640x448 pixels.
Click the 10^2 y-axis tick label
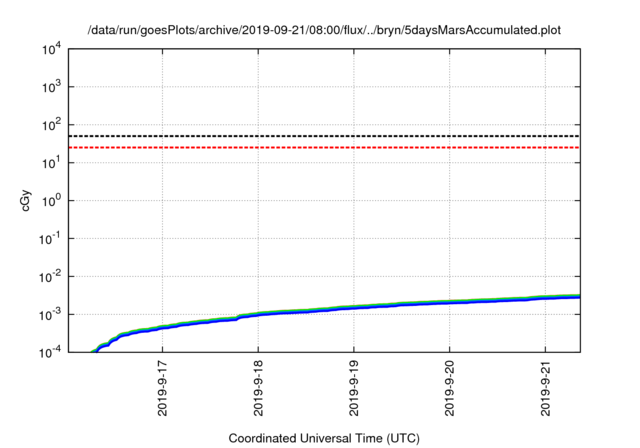(52, 125)
